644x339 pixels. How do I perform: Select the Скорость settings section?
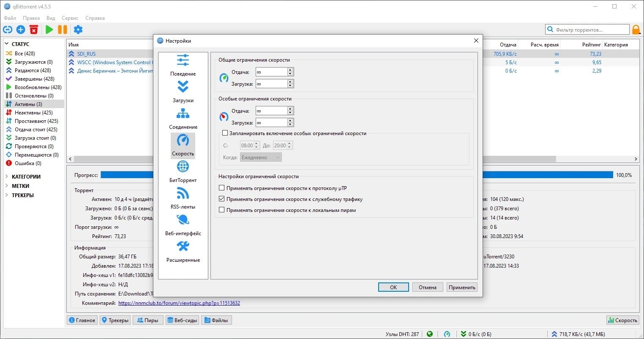(183, 145)
